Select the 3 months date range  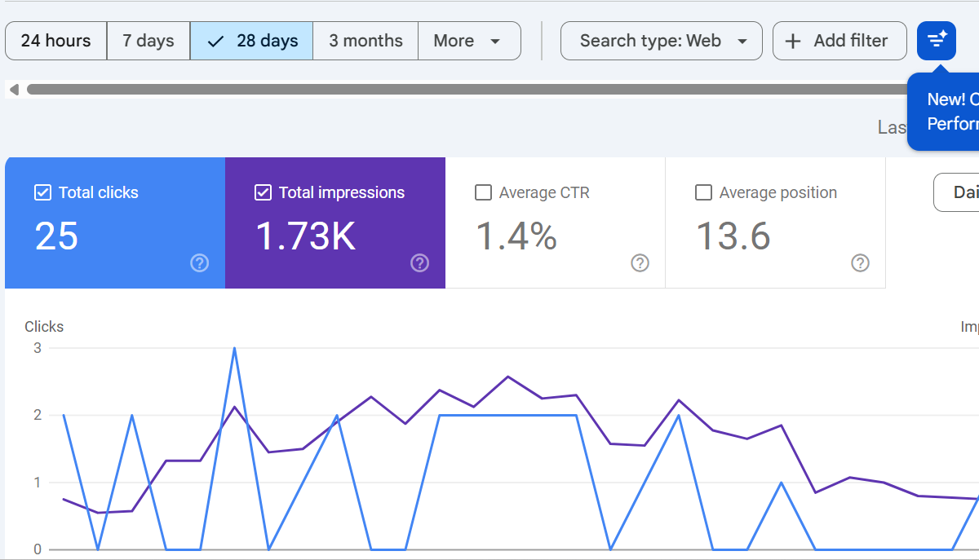[365, 41]
